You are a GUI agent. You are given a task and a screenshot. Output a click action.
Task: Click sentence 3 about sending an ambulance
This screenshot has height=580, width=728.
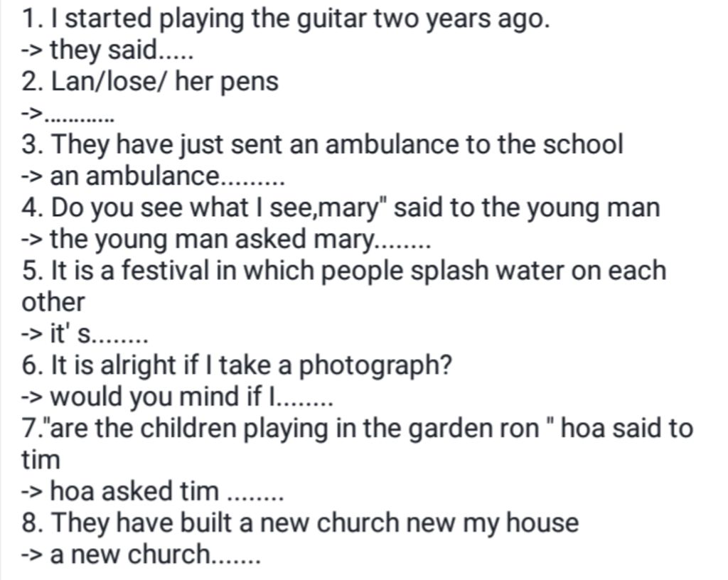[x=322, y=144]
